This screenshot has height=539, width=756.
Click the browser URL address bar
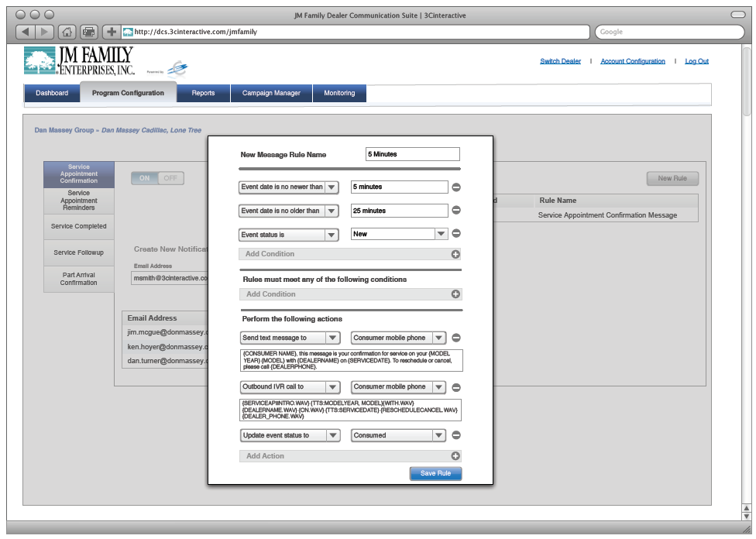pos(356,32)
